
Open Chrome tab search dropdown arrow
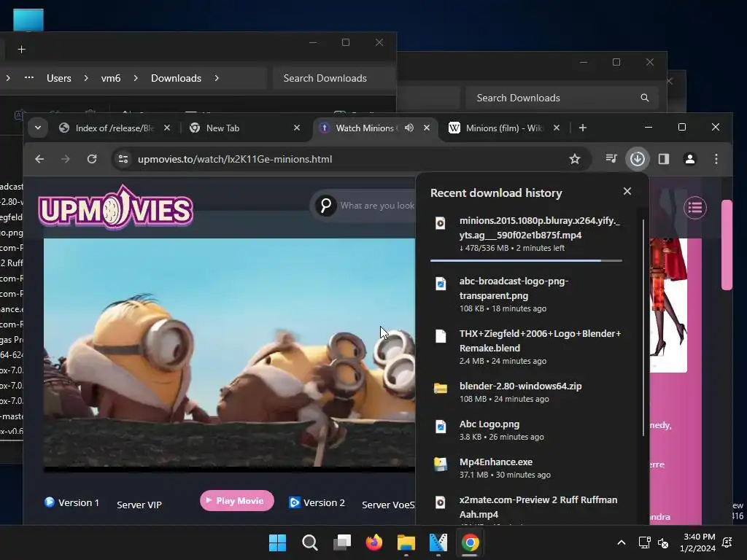[x=38, y=128]
